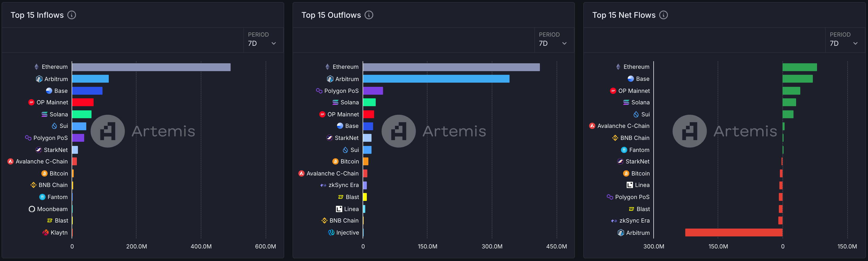
Task: Click the info icon beside Top 15 Outflows
Action: coord(369,15)
